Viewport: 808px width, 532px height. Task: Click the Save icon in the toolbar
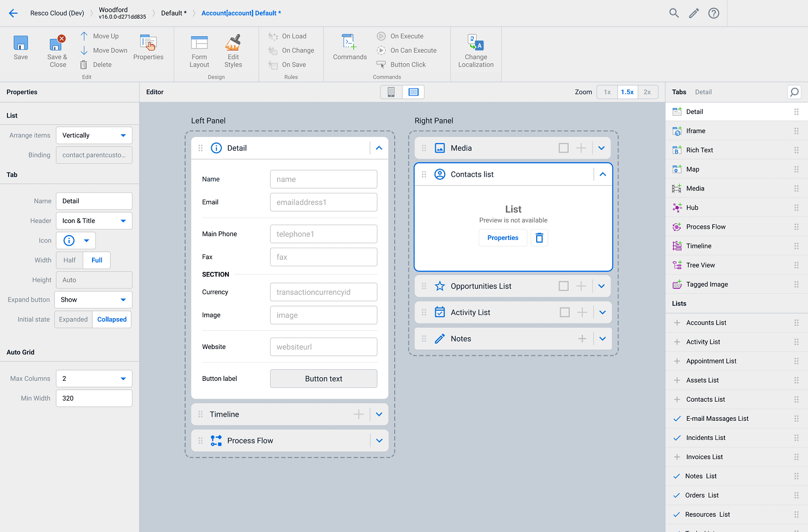[x=21, y=44]
